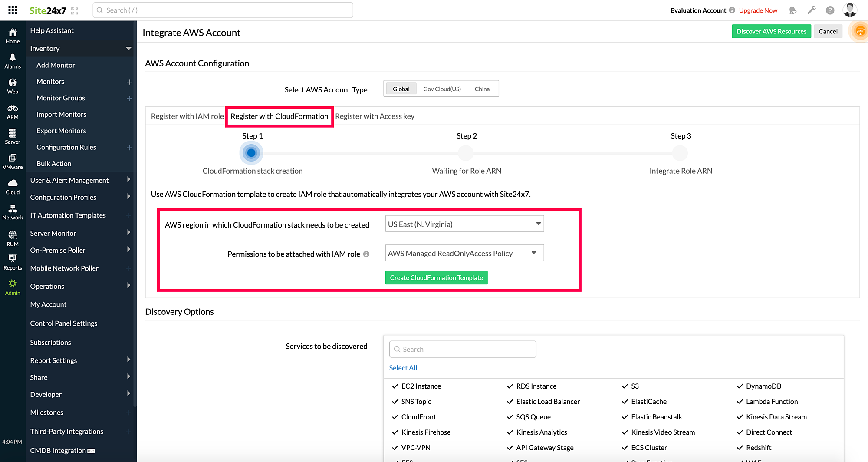Expand the IAM role permissions dropdown
Screen dimensions: 868x462
(464, 253)
